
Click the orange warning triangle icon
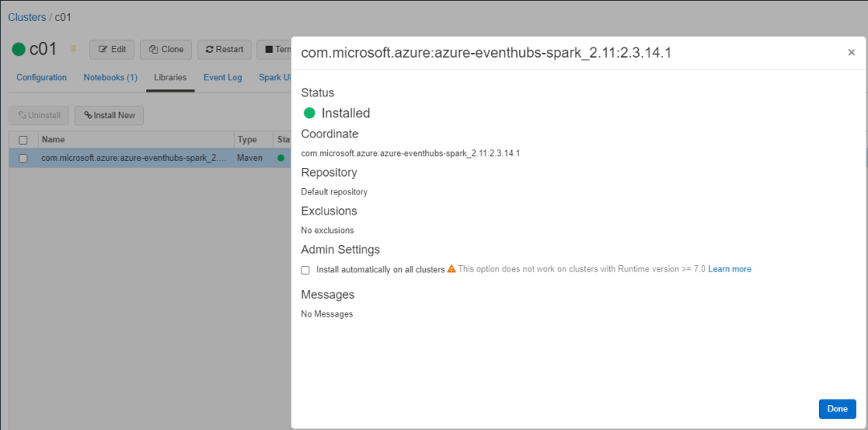(451, 268)
